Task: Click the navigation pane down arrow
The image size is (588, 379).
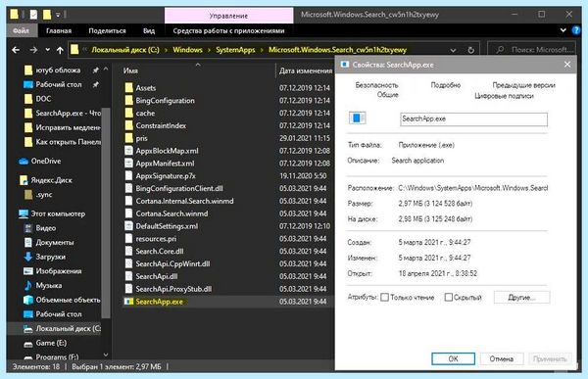Action: 106,355
